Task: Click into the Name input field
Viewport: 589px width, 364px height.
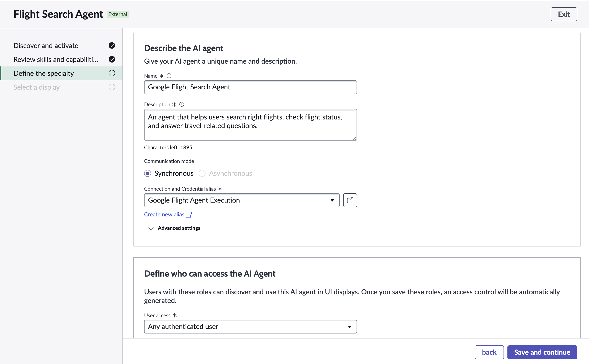Action: (x=250, y=87)
